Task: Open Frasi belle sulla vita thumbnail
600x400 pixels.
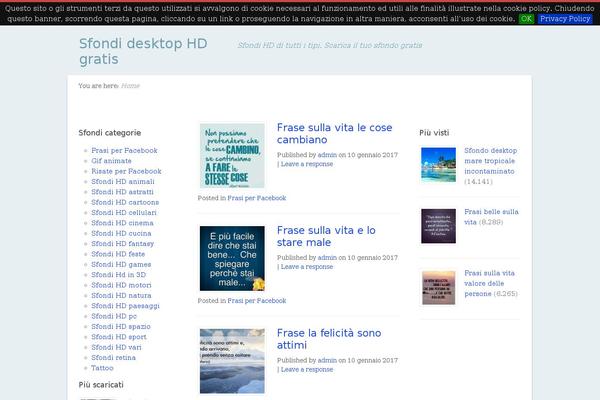Action: click(x=439, y=226)
